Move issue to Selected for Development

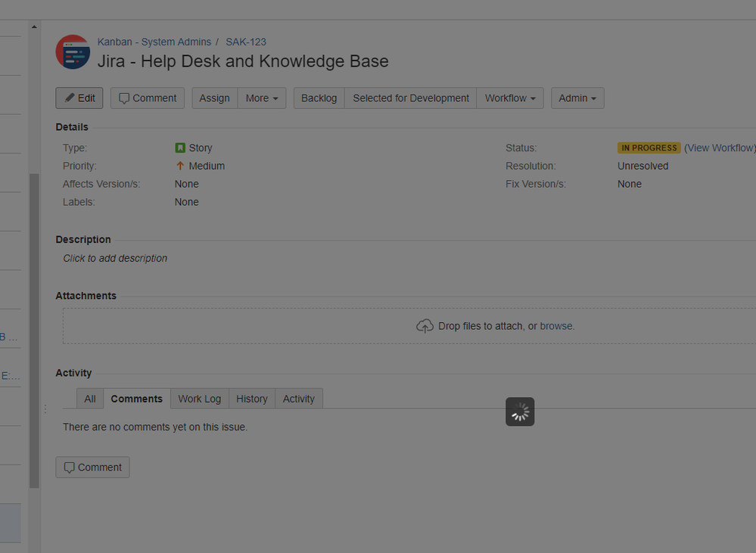[411, 98]
